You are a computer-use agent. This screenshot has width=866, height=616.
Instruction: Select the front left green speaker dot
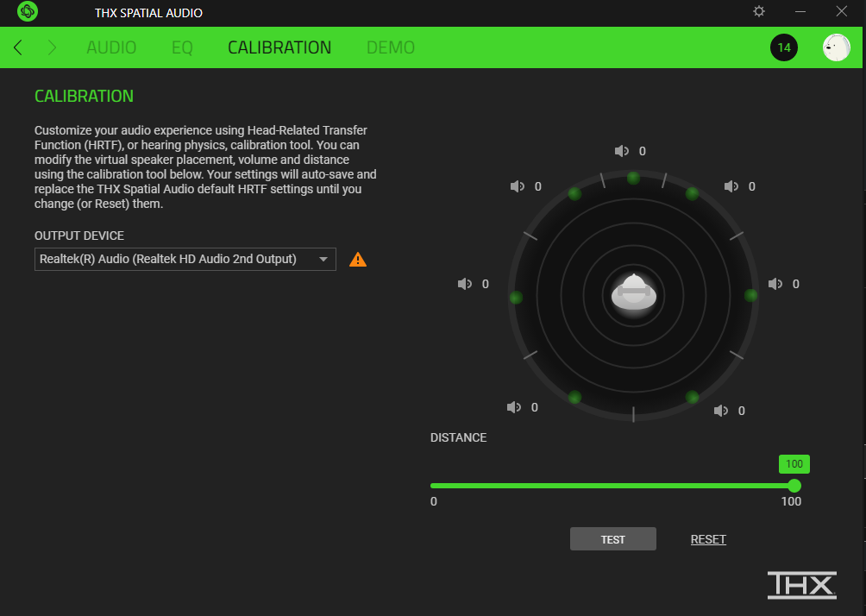point(574,194)
